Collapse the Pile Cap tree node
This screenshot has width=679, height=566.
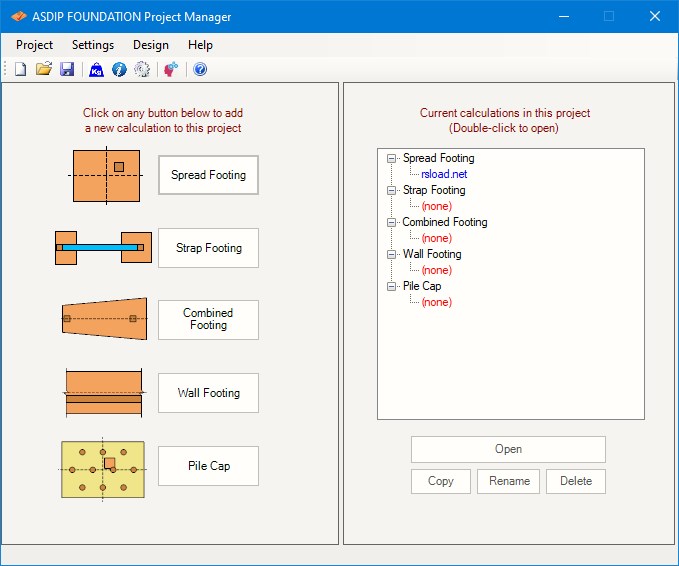click(391, 287)
